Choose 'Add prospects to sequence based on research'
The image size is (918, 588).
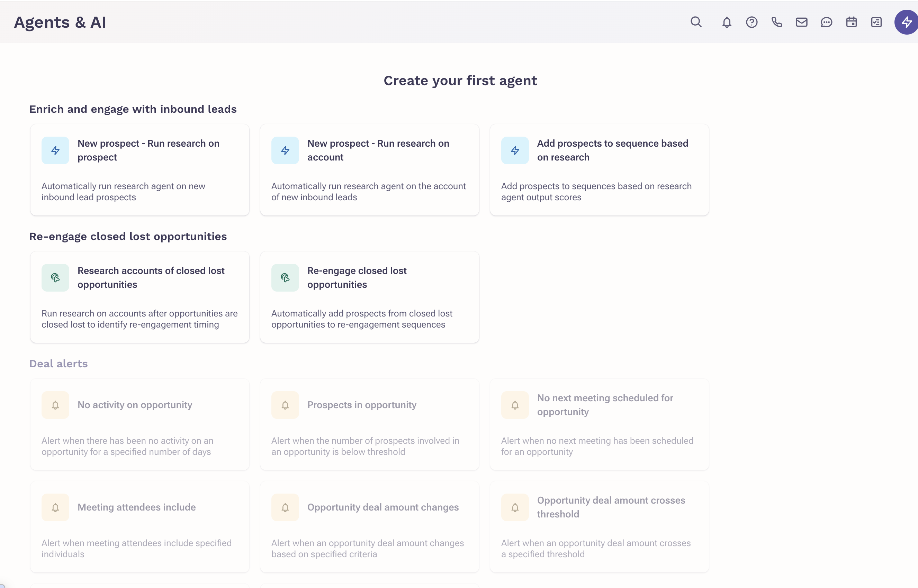tap(599, 169)
